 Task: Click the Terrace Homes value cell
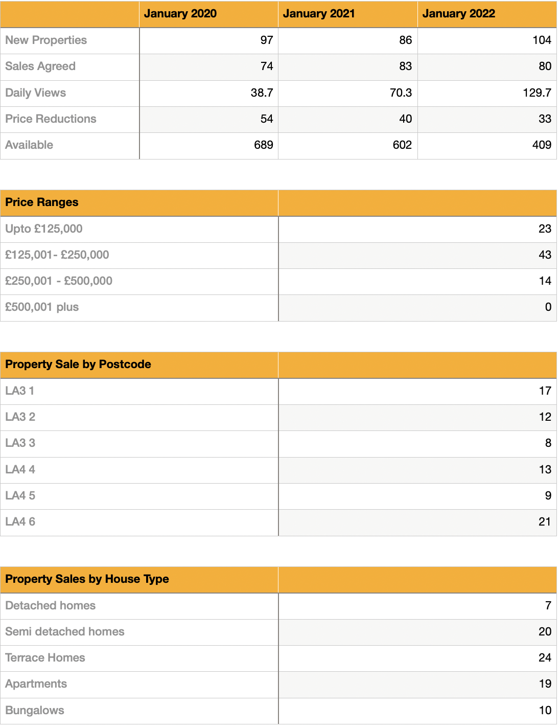click(544, 658)
